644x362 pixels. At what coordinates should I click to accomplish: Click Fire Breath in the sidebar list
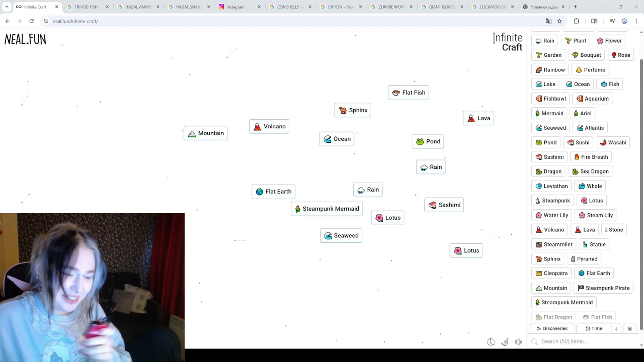591,157
